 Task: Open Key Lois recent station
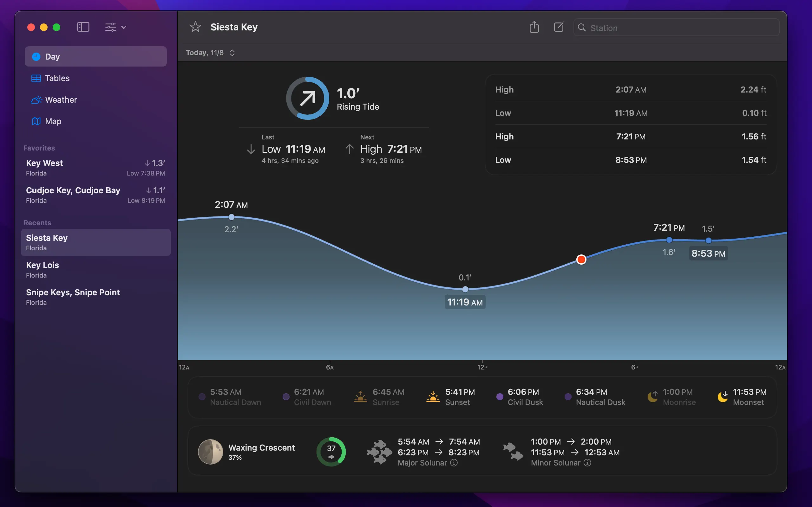tap(95, 270)
